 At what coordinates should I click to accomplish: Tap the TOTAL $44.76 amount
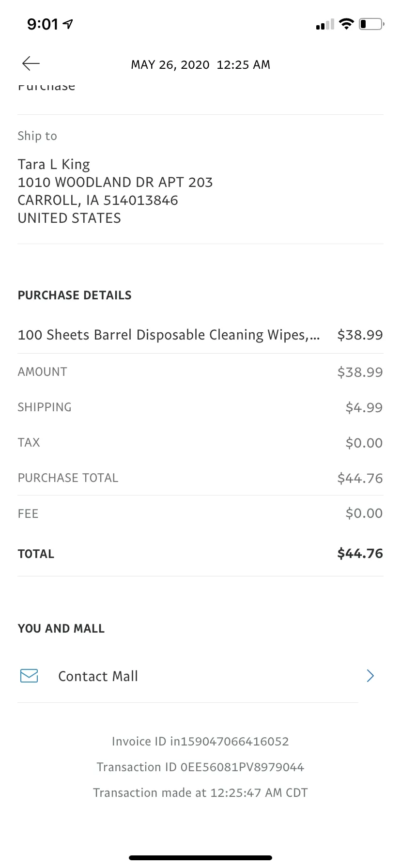pos(360,553)
